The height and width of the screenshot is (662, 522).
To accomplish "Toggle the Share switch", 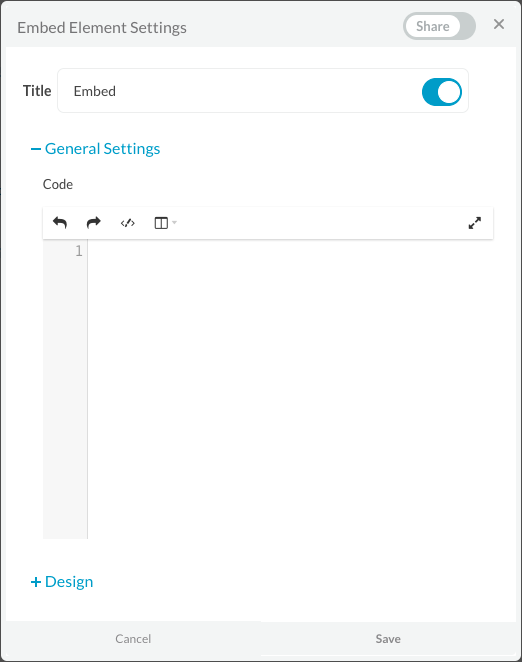I will pyautogui.click(x=440, y=26).
